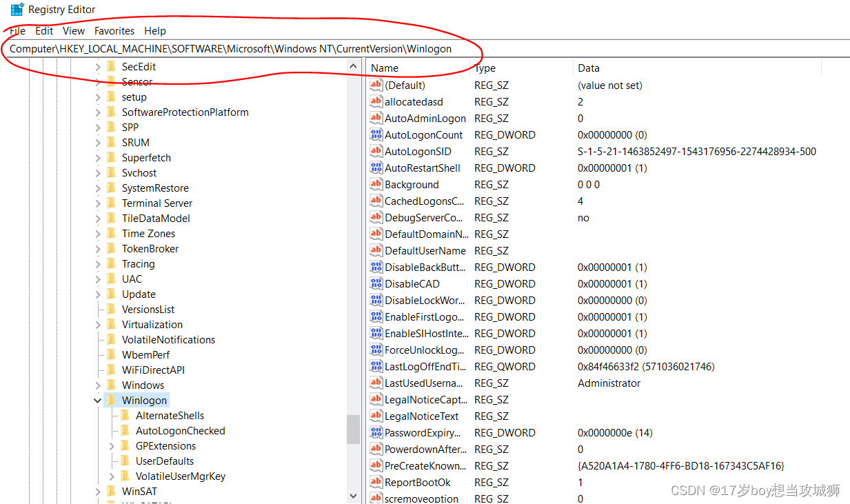Screen dimensions: 850x504
Task: Click the AutoAdminLogon string value icon
Action: (x=376, y=118)
